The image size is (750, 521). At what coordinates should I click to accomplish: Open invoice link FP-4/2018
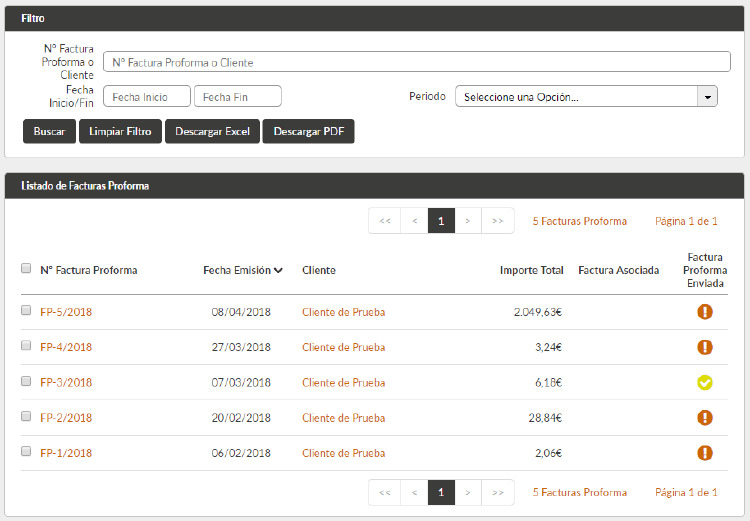[x=66, y=347]
